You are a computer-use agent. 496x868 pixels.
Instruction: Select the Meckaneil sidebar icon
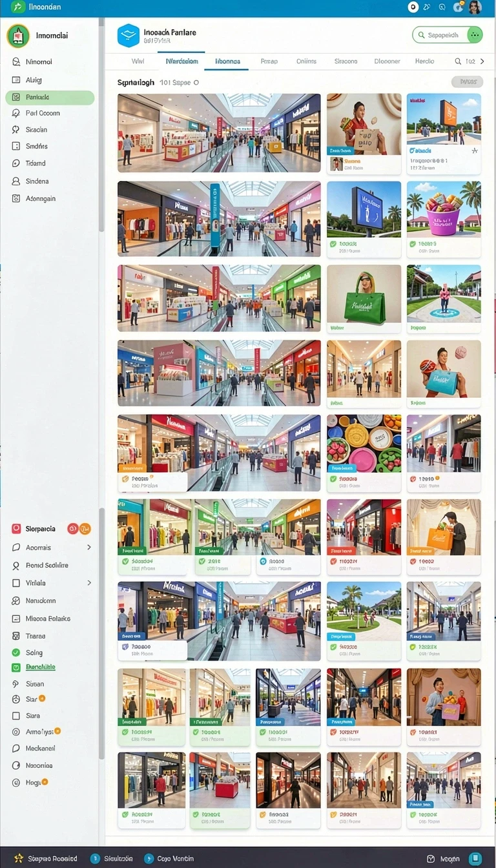click(16, 749)
